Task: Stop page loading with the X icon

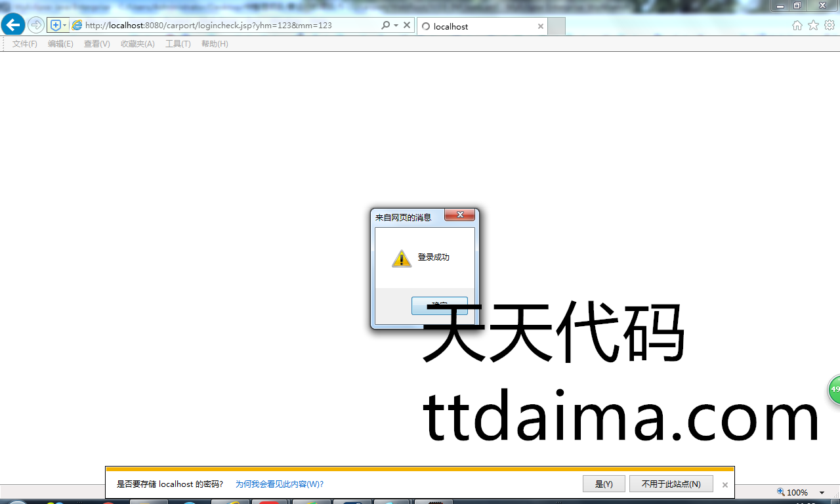Action: (407, 26)
